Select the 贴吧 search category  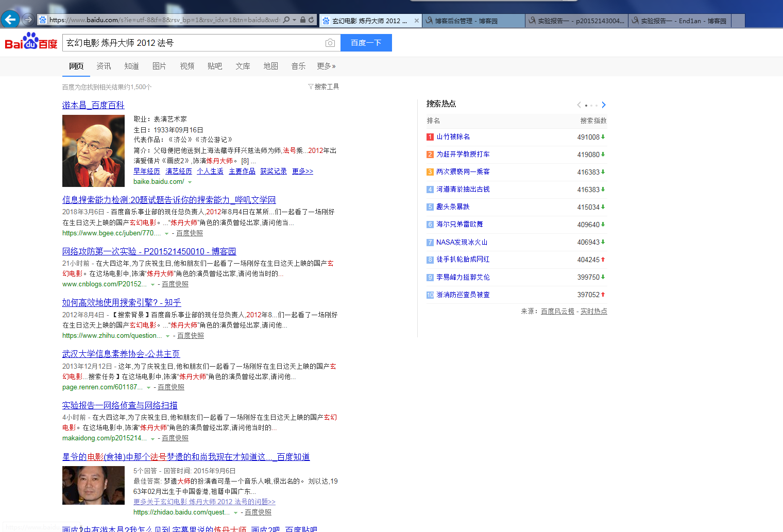point(215,66)
